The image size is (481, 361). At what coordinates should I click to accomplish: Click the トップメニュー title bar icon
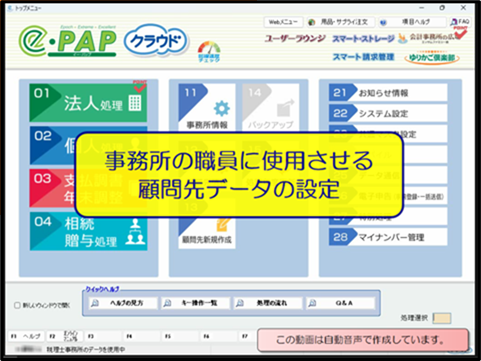point(10,8)
